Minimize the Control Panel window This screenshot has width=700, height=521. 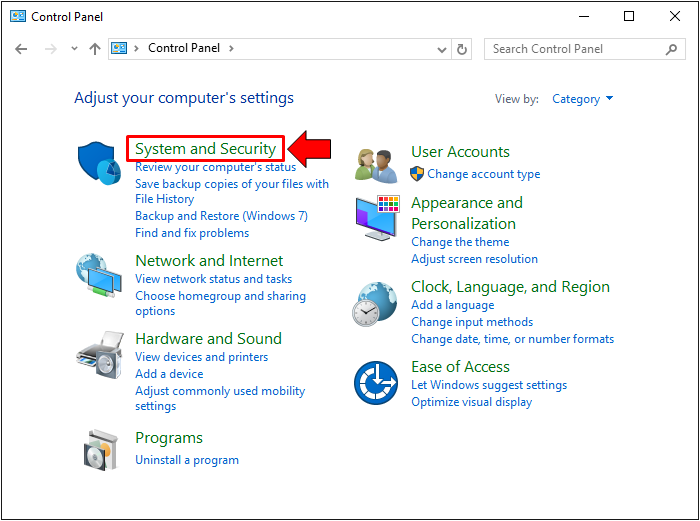point(584,17)
